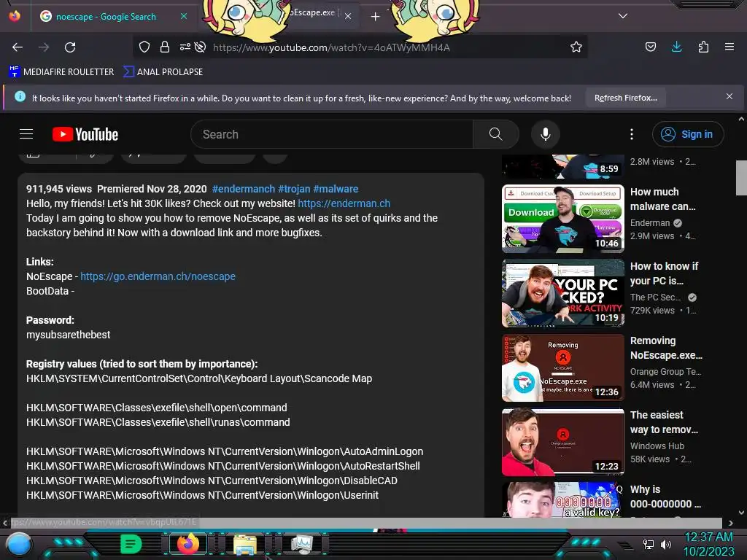Focus the YouTube Search field
This screenshot has height=560, width=747.
pyautogui.click(x=332, y=134)
